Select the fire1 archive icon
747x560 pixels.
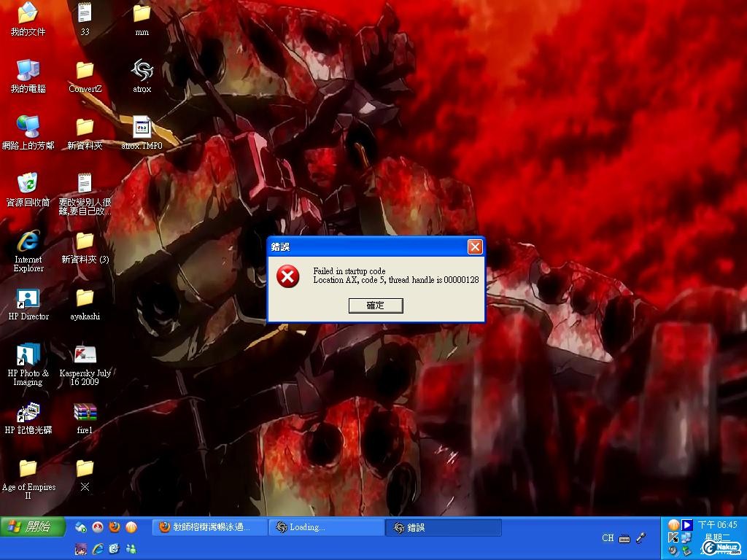(x=85, y=418)
